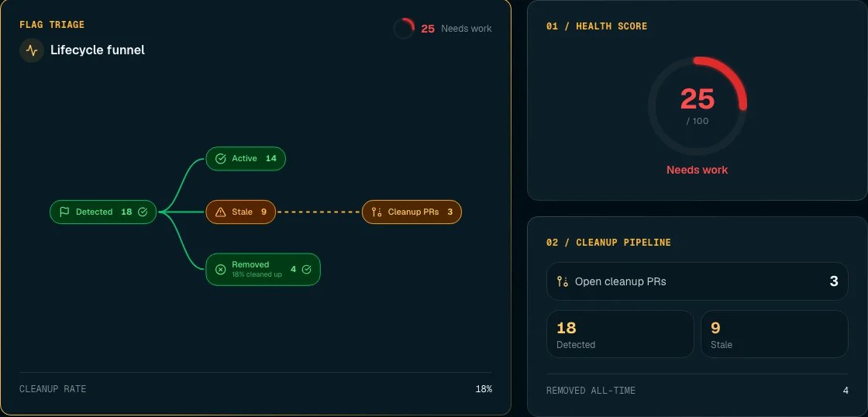This screenshot has width=868, height=417.
Task: Click the warning triangle in Stale node
Action: click(x=220, y=212)
